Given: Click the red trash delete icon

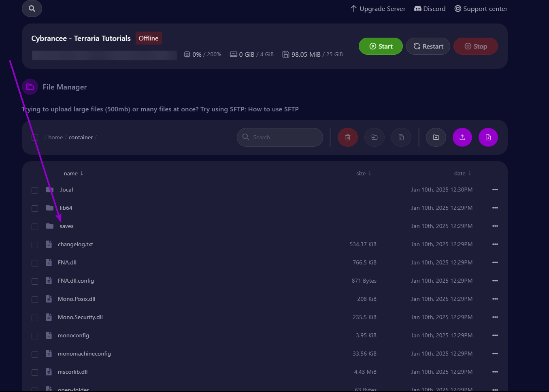Looking at the screenshot, I should [x=347, y=137].
